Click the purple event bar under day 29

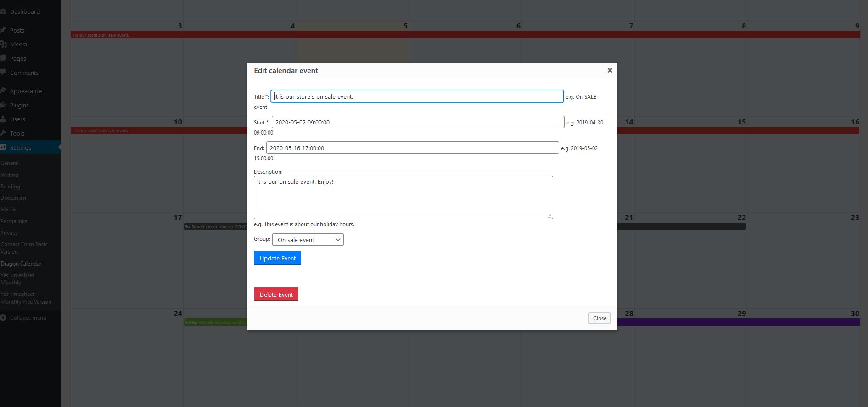pos(739,322)
